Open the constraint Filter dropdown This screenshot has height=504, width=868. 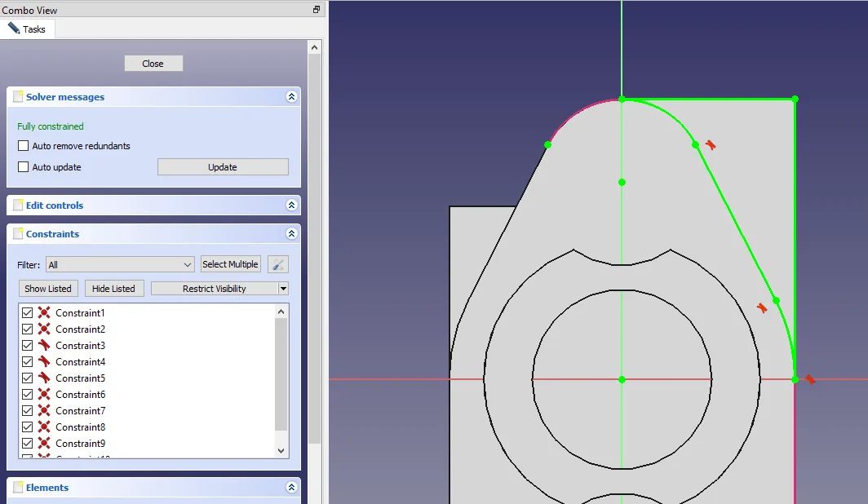click(121, 264)
